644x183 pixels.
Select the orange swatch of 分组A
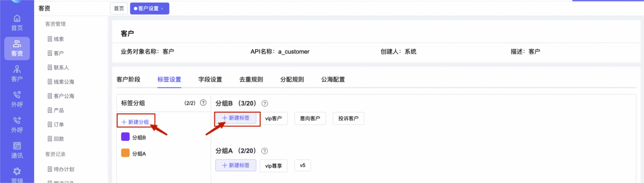[126, 153]
